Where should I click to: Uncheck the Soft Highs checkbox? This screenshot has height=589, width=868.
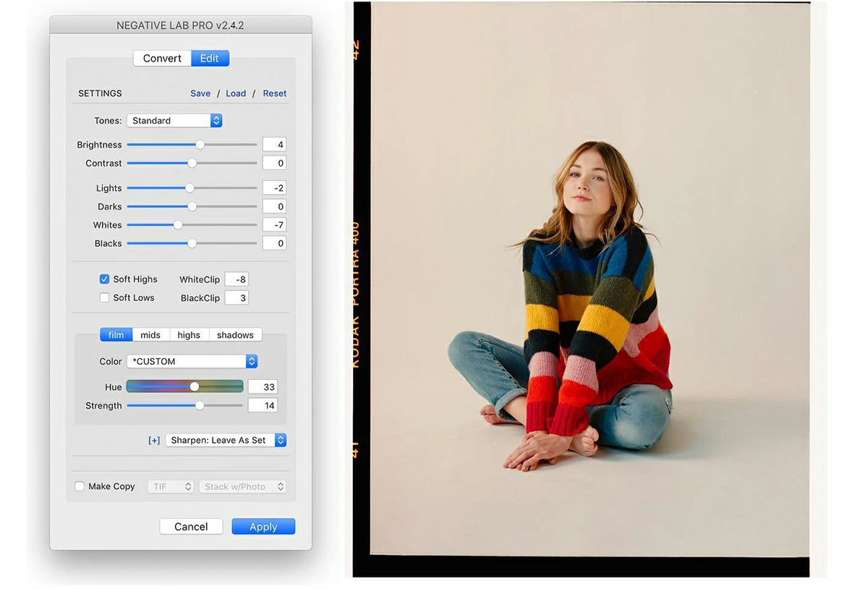coord(104,279)
